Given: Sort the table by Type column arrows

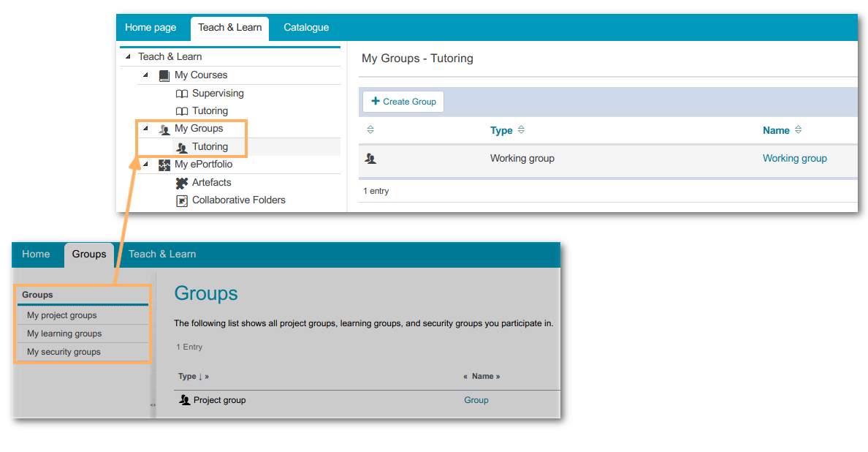Looking at the screenshot, I should 521,130.
